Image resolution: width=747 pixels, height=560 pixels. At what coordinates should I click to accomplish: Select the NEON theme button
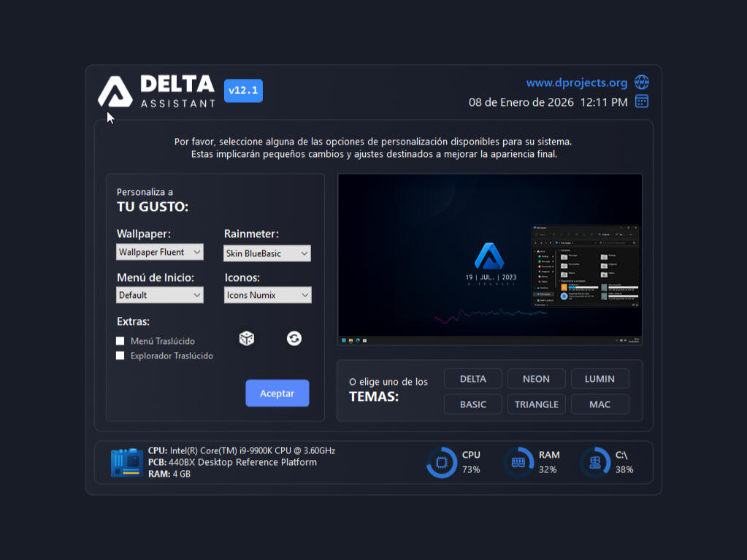pyautogui.click(x=536, y=379)
